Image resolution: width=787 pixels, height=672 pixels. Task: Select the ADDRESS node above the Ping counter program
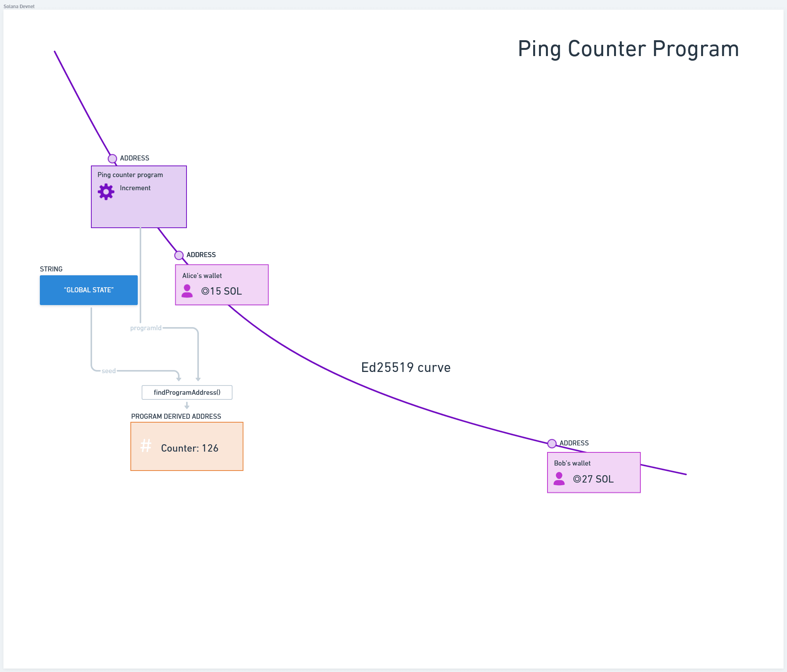(113, 159)
